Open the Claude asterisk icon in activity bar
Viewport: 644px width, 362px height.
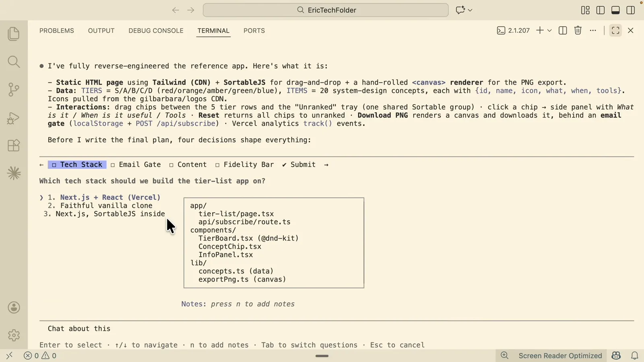point(14,173)
